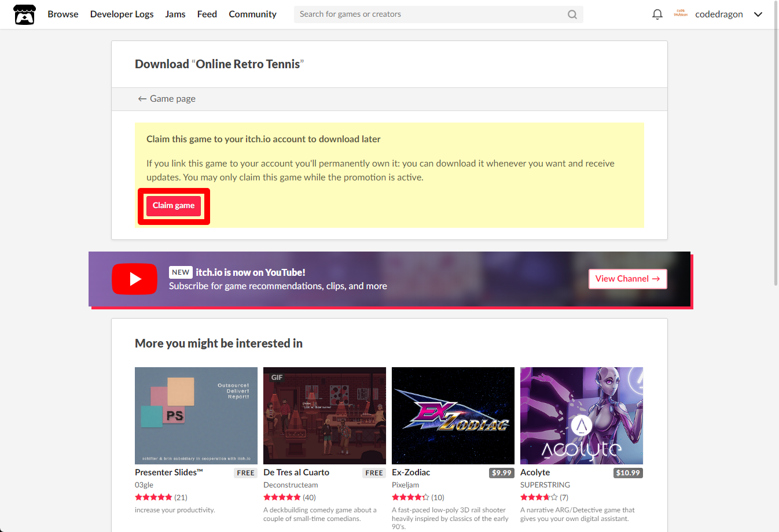Click the search magnifier icon
Image resolution: width=779 pixels, height=532 pixels.
[x=572, y=14]
